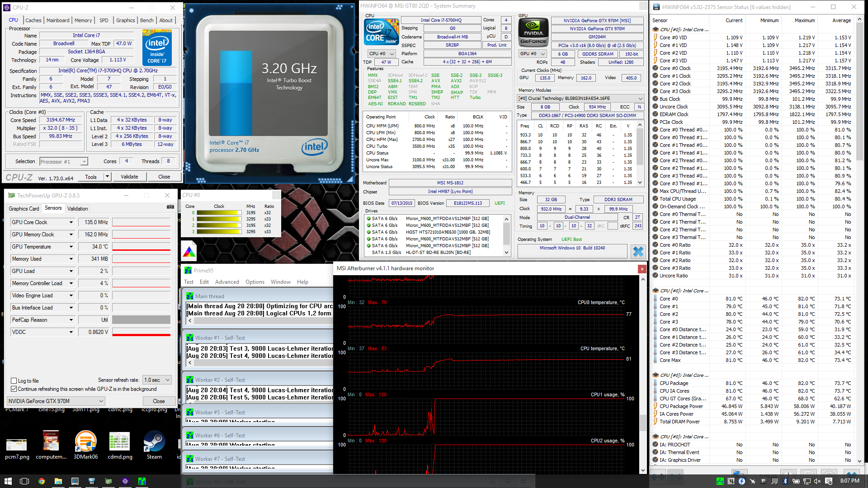Click the CPU Package Power lightning icon

tap(656, 406)
